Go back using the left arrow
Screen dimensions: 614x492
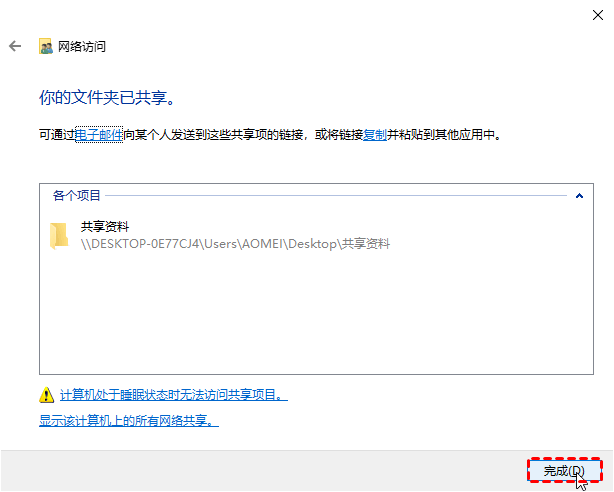15,46
